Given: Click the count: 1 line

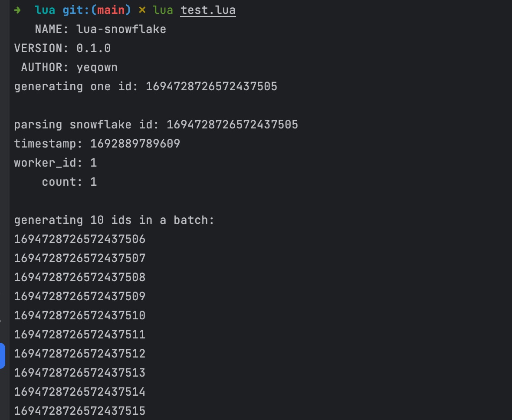Looking at the screenshot, I should coord(69,182).
